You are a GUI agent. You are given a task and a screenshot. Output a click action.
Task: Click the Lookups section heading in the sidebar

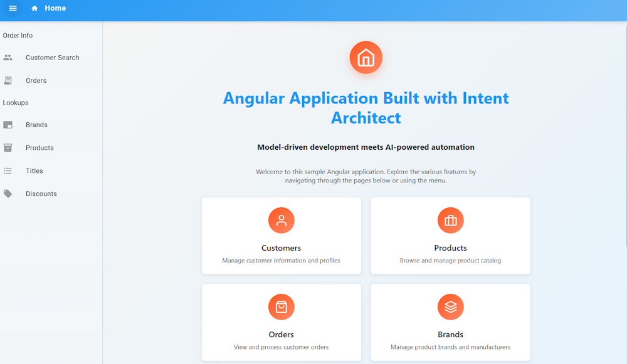15,102
